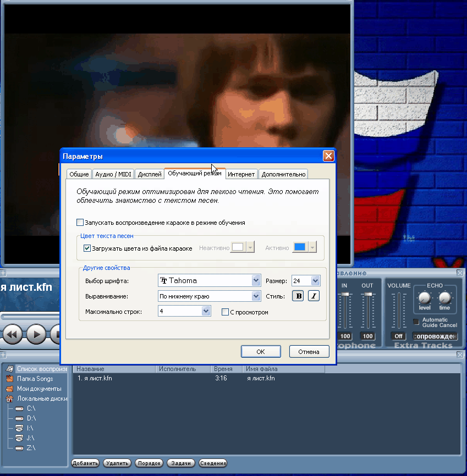Click the play button in player
This screenshot has height=476, width=467.
tap(36, 334)
